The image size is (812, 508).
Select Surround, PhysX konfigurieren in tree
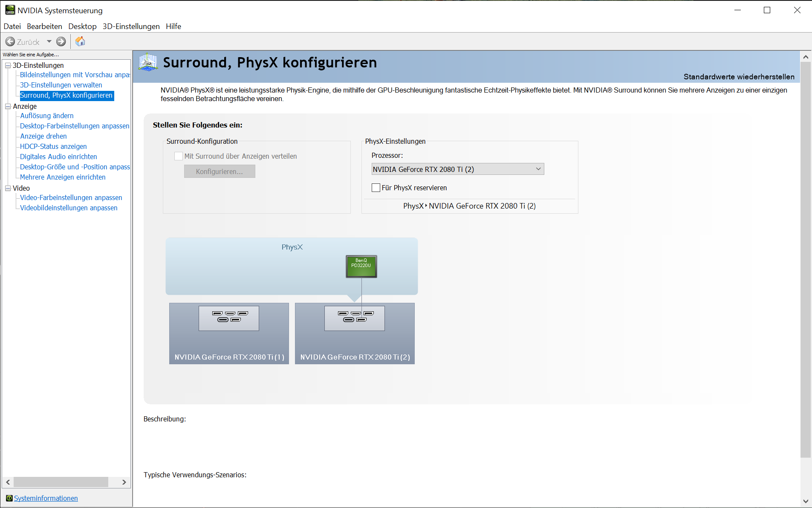click(66, 95)
